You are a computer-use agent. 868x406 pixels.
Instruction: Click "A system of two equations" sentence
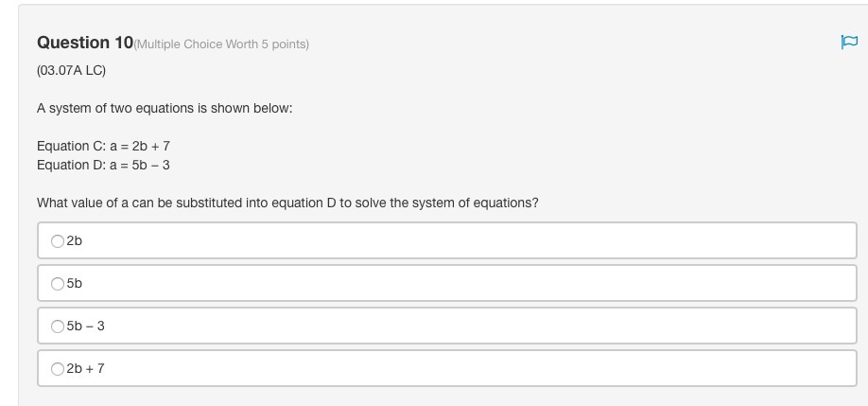165,108
